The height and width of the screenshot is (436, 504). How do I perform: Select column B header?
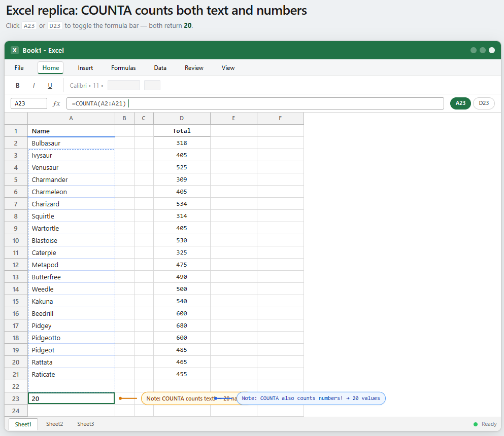(x=124, y=118)
